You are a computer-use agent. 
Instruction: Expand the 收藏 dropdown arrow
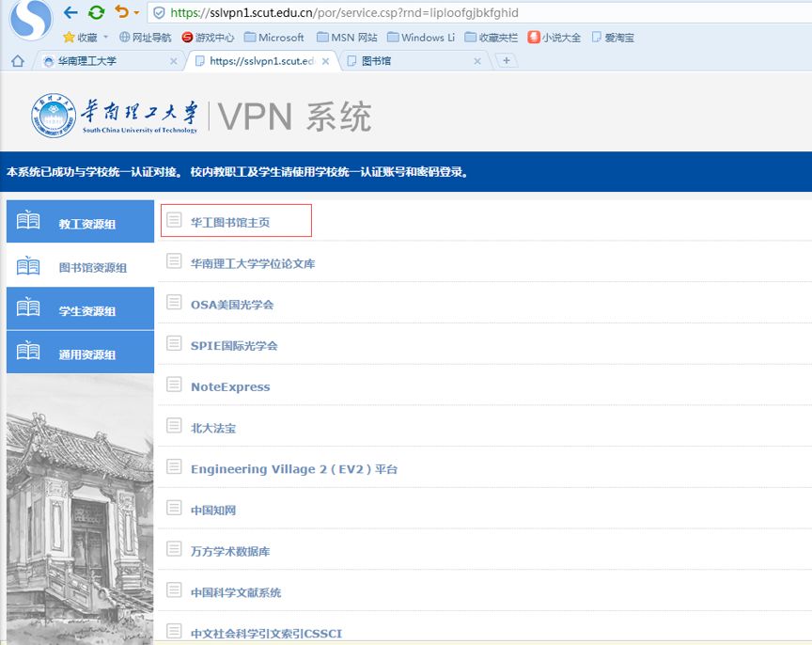[x=105, y=37]
